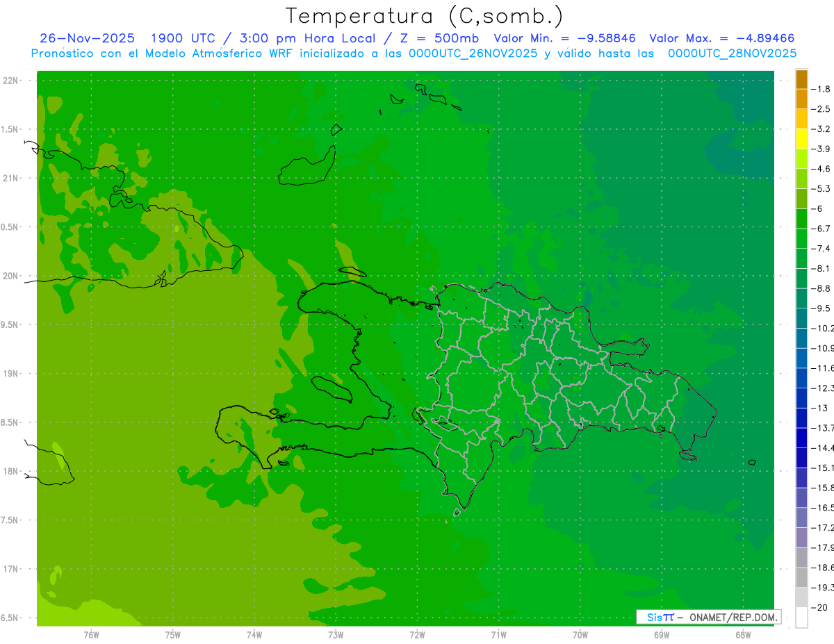The height and width of the screenshot is (644, 834).
Task: Click the '76W' longitude axis label
Action: (91, 634)
